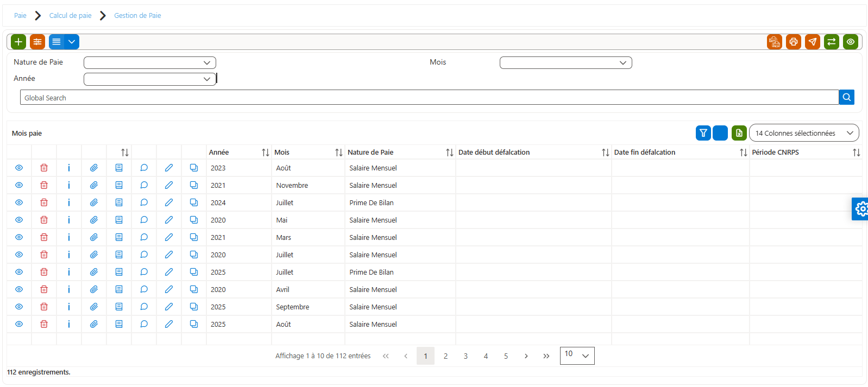868x387 pixels.
Task: Click the orange print preview documents button
Action: tap(775, 42)
